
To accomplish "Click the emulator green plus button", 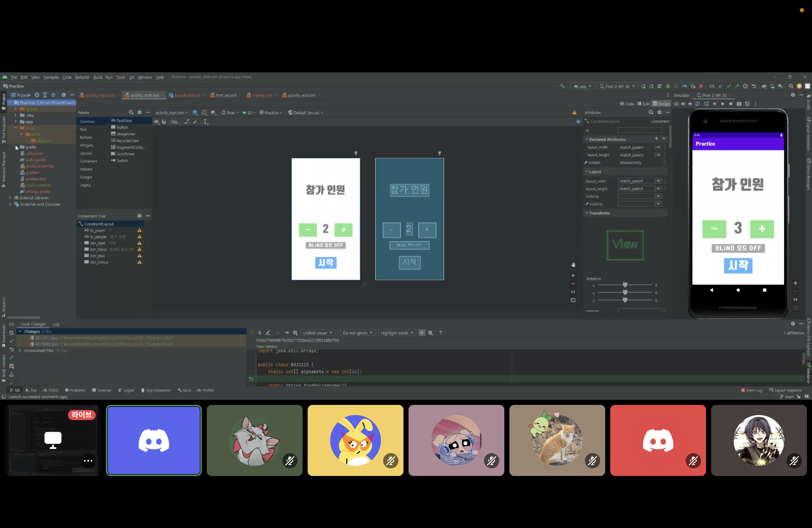I will click(762, 229).
